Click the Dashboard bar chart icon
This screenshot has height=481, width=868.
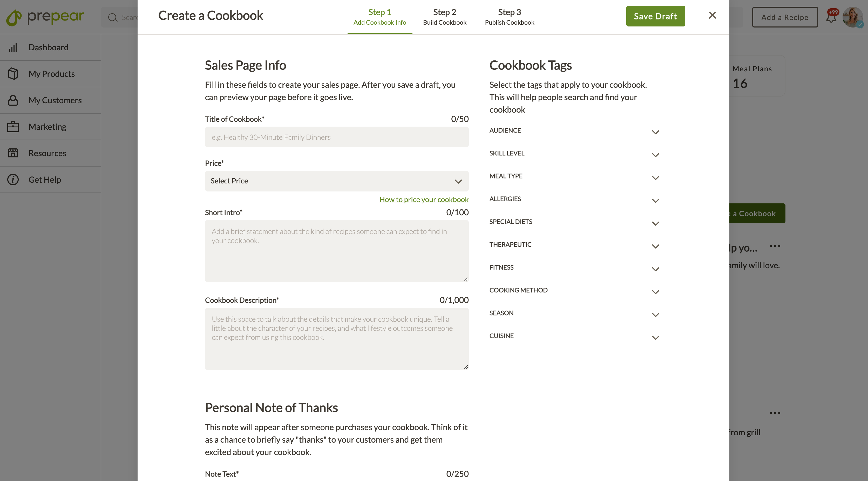13,47
